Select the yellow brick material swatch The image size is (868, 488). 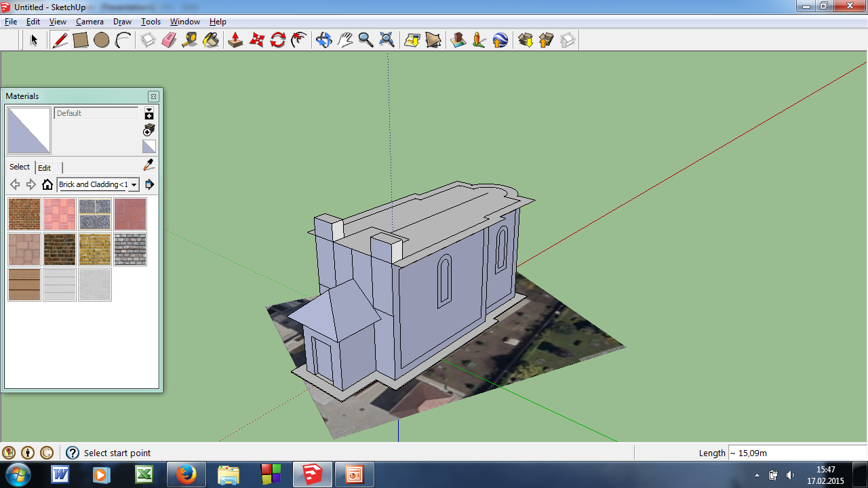95,249
